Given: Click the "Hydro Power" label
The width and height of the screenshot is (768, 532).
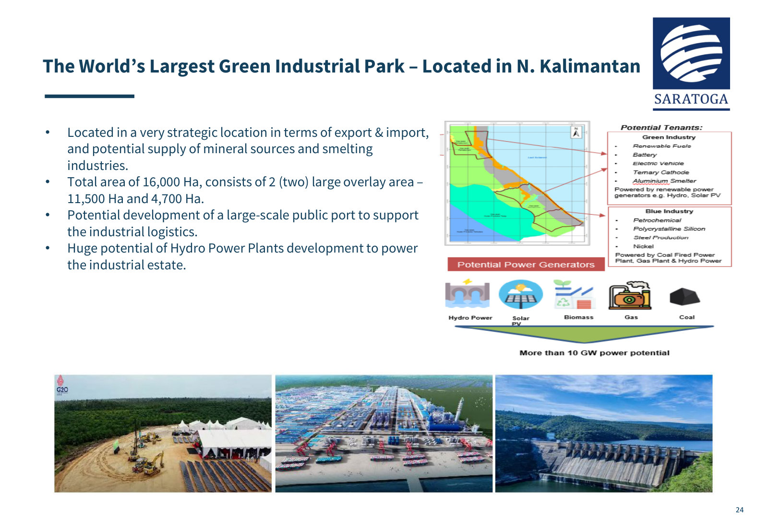Looking at the screenshot, I should click(470, 318).
